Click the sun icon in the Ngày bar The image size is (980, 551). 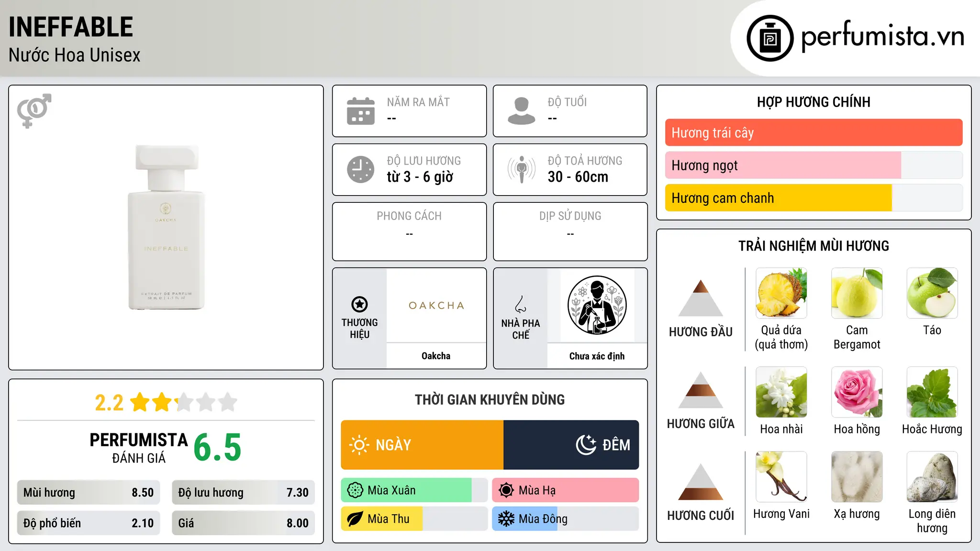[359, 445]
